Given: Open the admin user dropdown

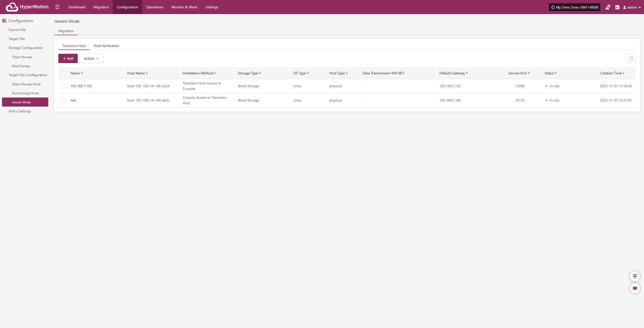Looking at the screenshot, I should 632,7.
